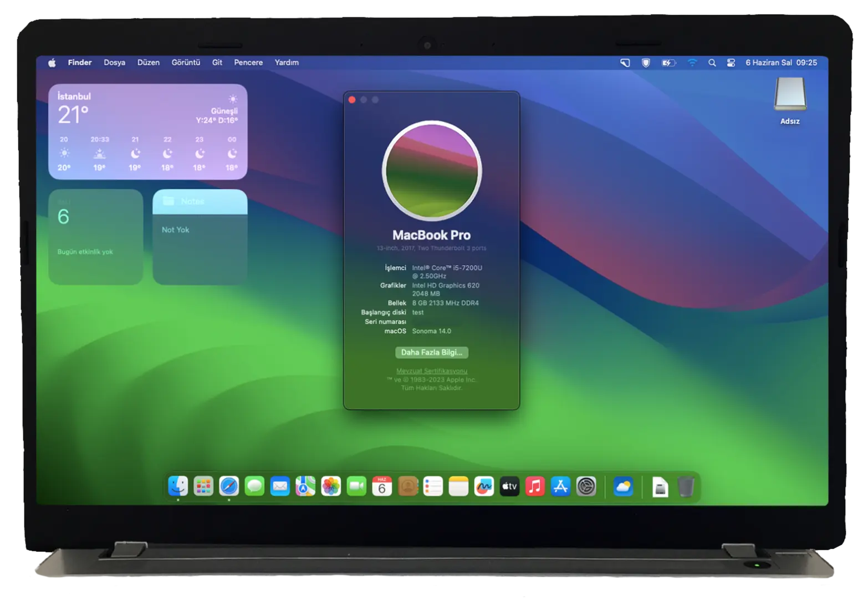Open the Pencere menu
The height and width of the screenshot is (599, 868).
pyautogui.click(x=248, y=63)
